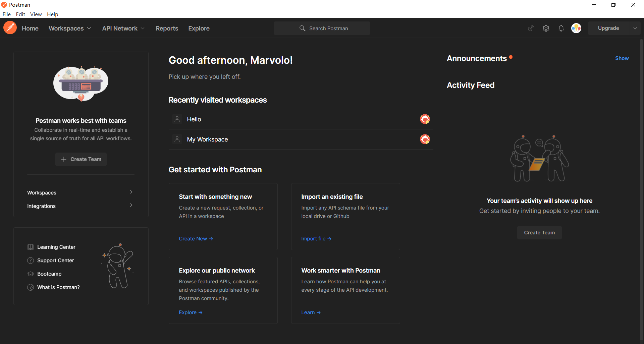This screenshot has width=644, height=344.
Task: Click the Upgrade button
Action: coord(608,28)
